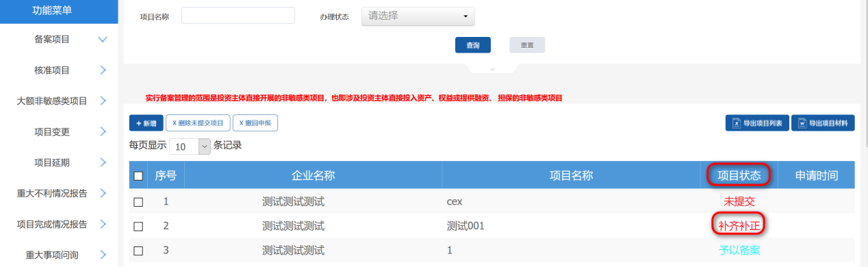Open 大额非敏感类项目 in the sidebar menu
This screenshot has width=868, height=267.
[x=52, y=101]
